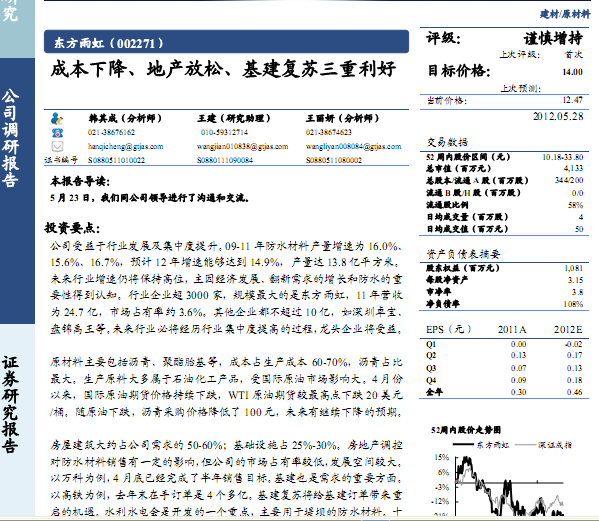599x521 pixels.
Task: Click the 52周内股价走势图 chart title
Action: click(466, 430)
